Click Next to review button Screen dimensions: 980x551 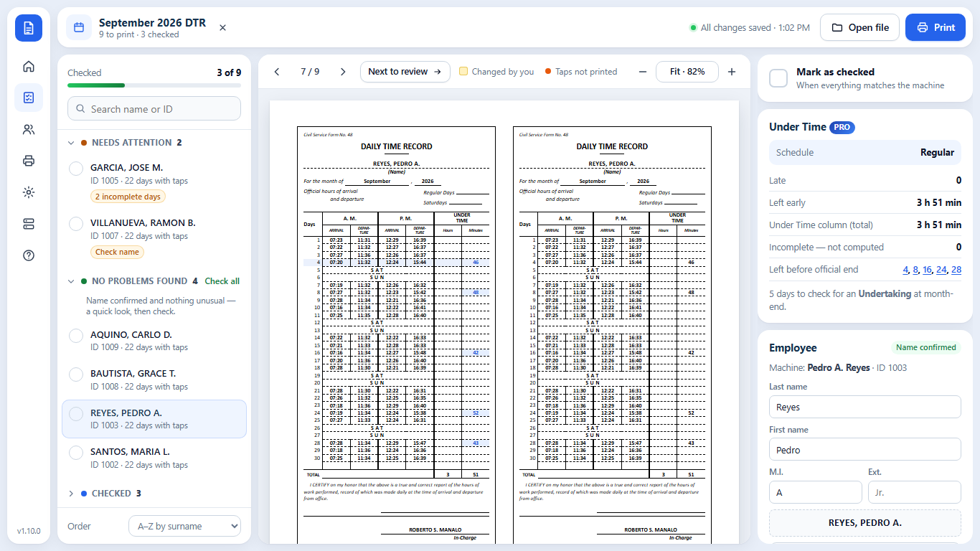(x=405, y=72)
